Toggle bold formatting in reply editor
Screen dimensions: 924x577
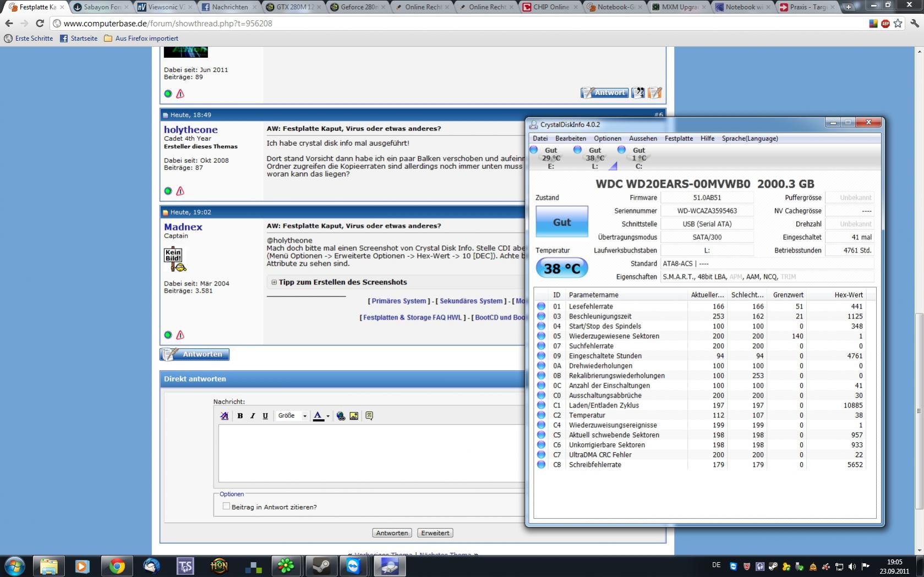point(240,416)
